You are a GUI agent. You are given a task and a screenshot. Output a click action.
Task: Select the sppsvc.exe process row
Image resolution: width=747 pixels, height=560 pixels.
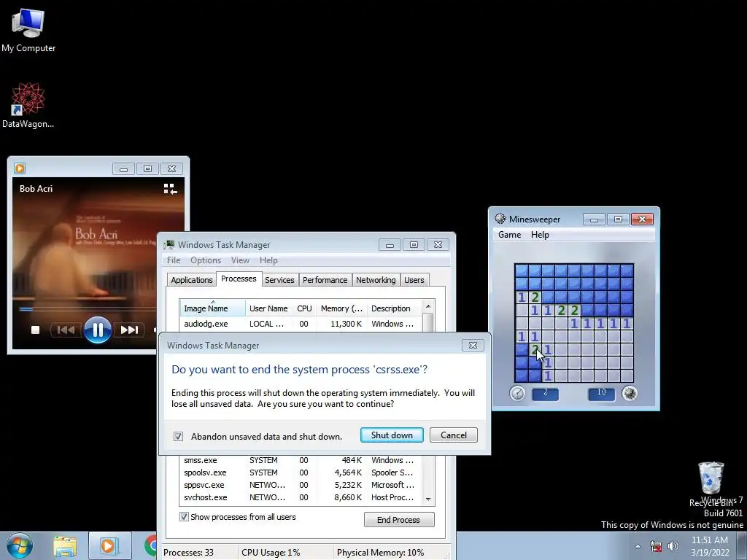coord(301,485)
